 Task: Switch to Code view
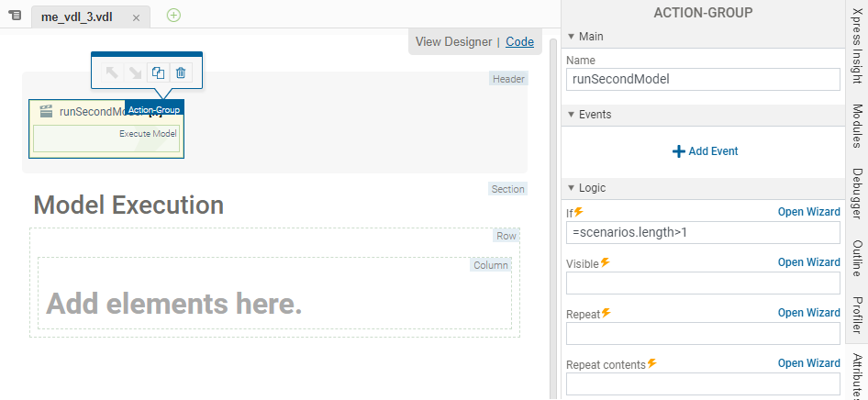pyautogui.click(x=519, y=41)
